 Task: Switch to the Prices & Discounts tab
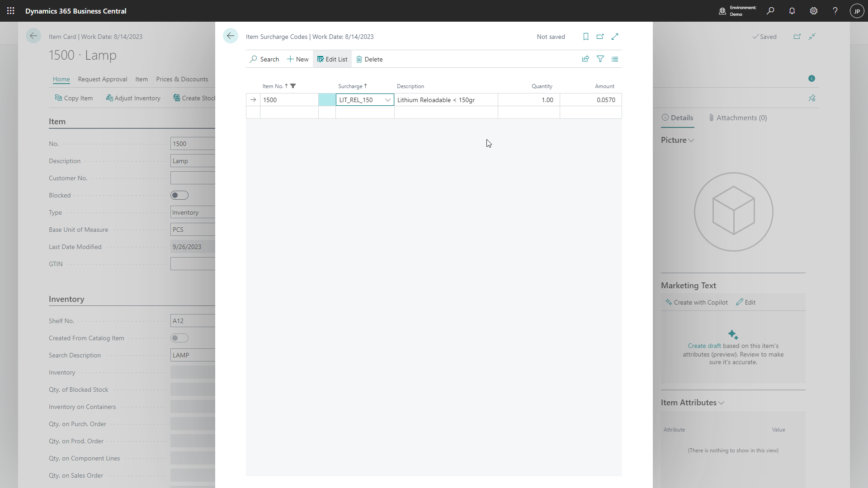click(x=182, y=79)
